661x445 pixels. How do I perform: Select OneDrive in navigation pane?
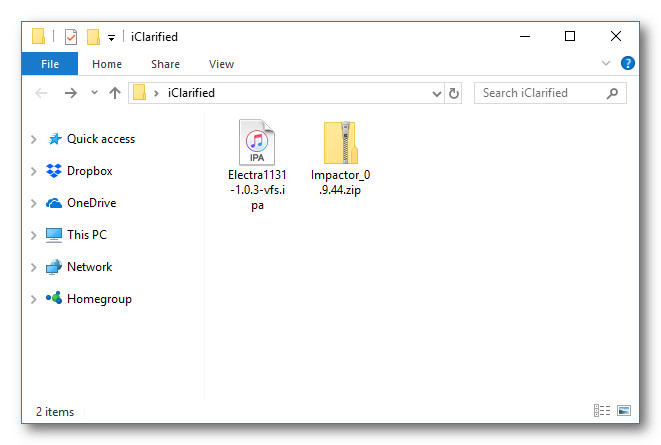tap(91, 203)
